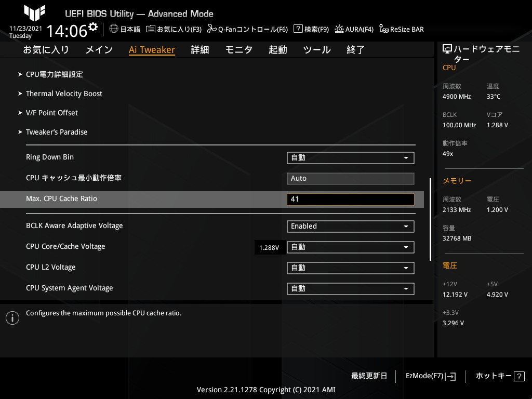Switch to ツール tab
Viewport: 532px width, 399px height.
point(317,50)
